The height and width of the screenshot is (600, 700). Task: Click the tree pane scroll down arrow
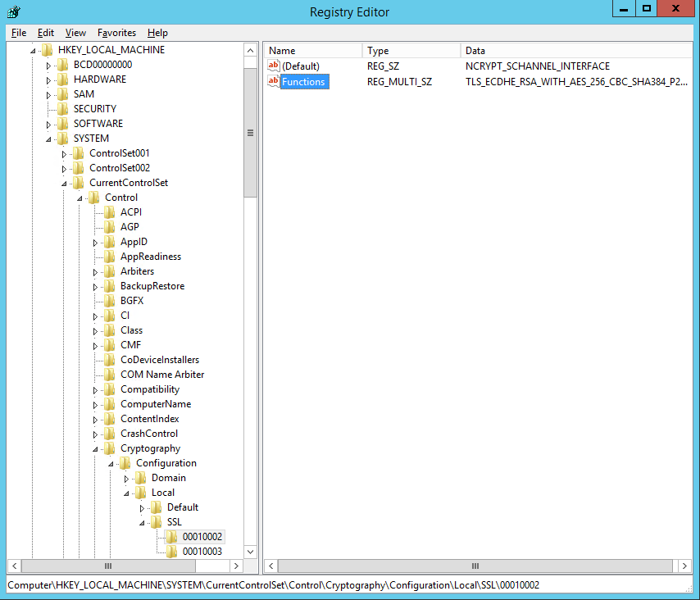[251, 552]
